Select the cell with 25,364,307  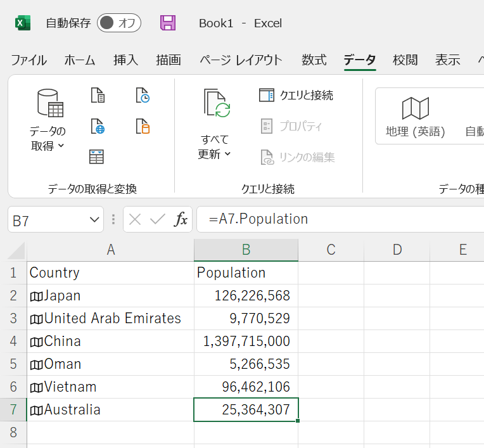pyautogui.click(x=246, y=410)
